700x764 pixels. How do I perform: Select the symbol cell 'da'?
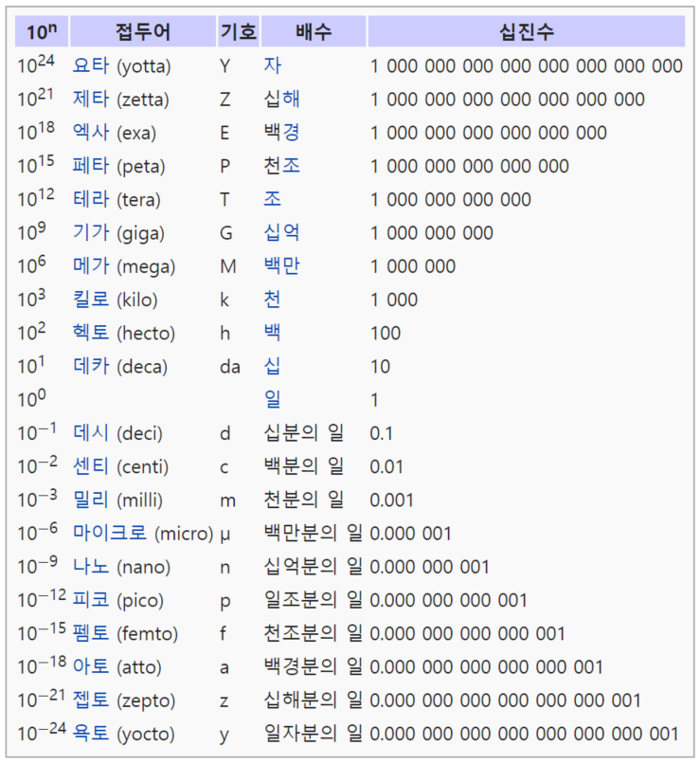[x=230, y=367]
